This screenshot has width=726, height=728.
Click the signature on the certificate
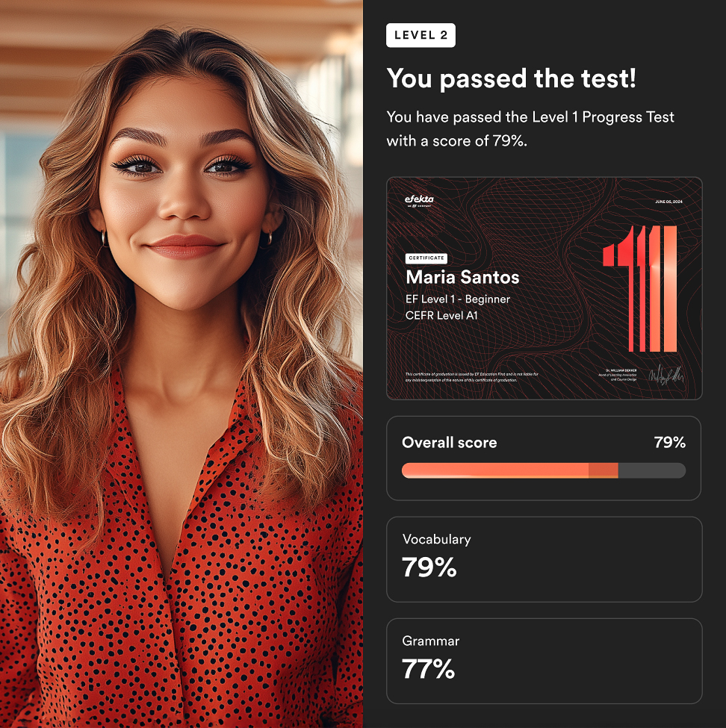pos(667,375)
